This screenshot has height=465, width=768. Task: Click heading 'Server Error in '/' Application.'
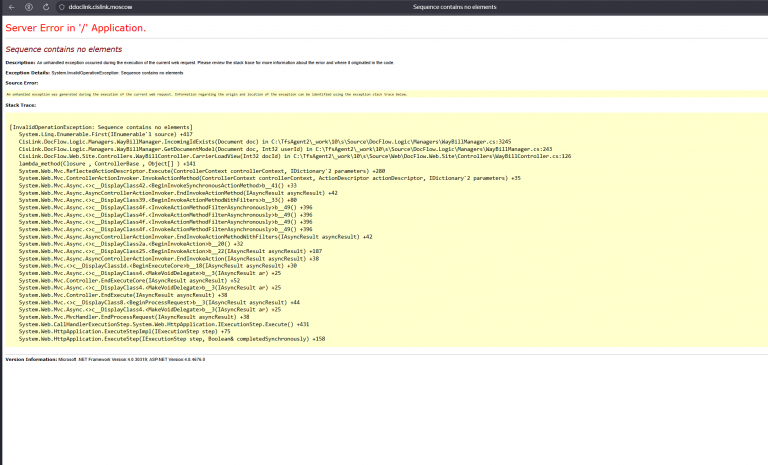coord(75,28)
